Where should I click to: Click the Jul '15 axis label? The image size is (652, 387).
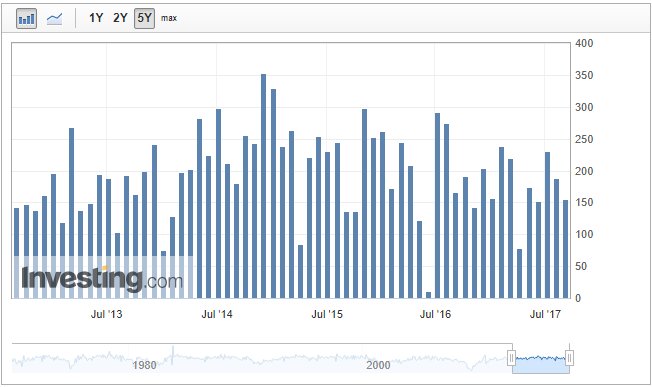(x=327, y=314)
